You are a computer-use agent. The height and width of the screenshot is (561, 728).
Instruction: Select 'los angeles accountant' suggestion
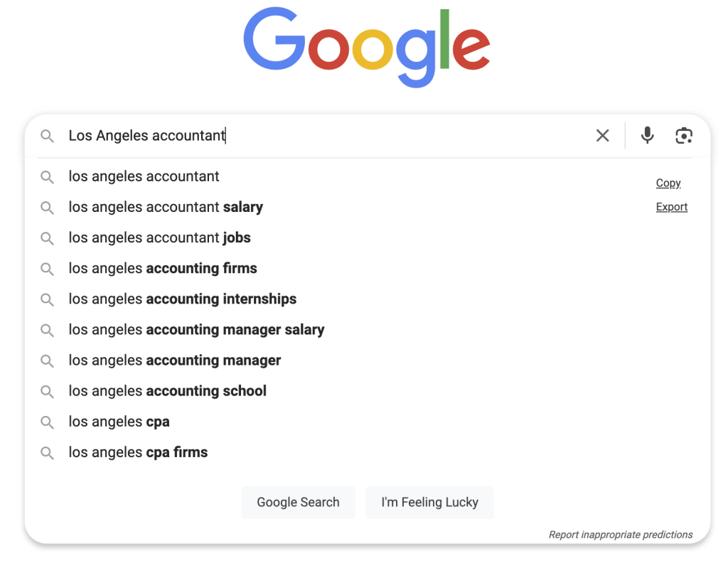tap(144, 176)
